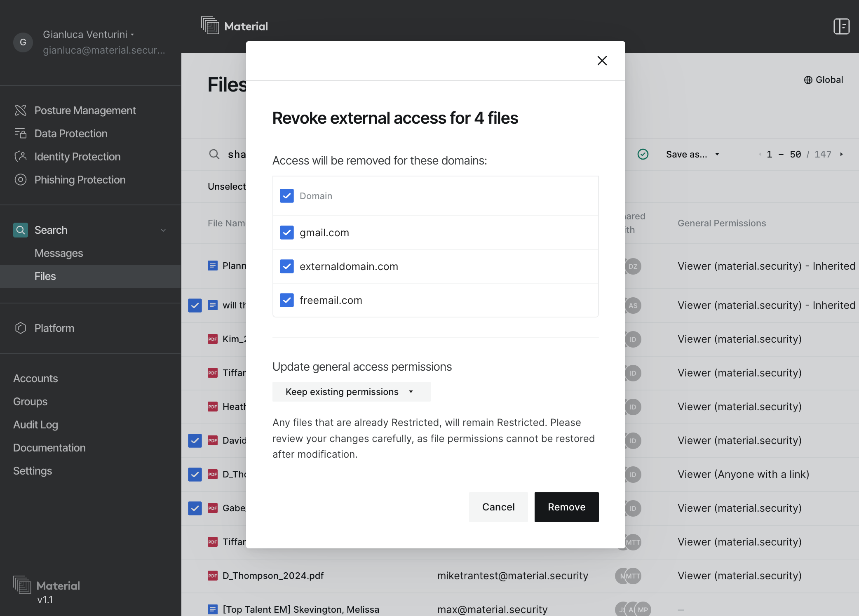Click max@material.security owner cell

pyautogui.click(x=492, y=609)
